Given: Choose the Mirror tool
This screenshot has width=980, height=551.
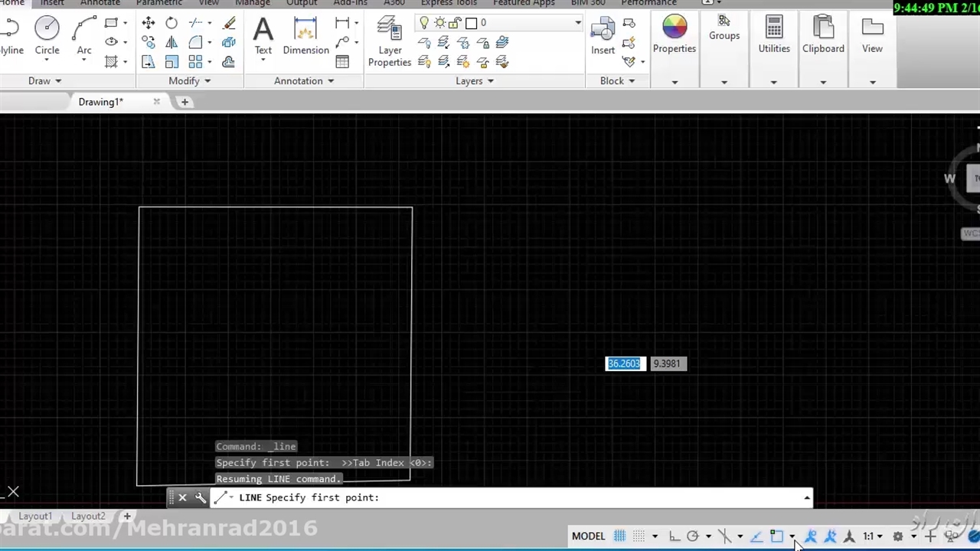Looking at the screenshot, I should 171,43.
